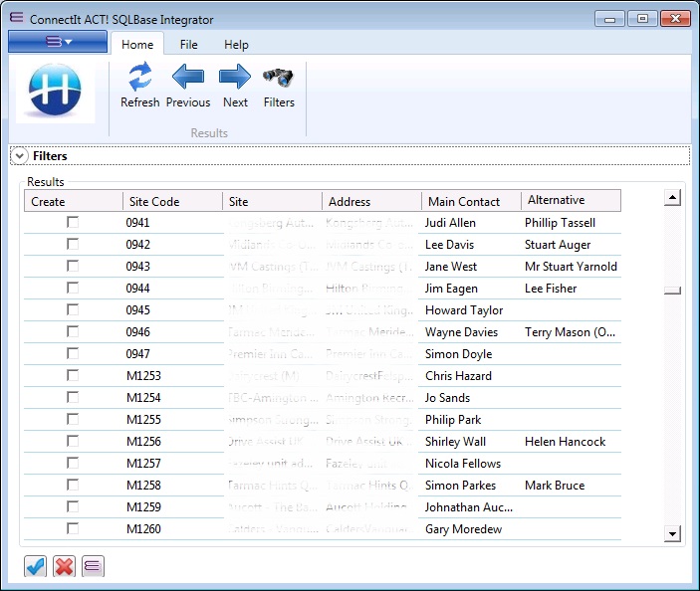Image resolution: width=700 pixels, height=591 pixels.
Task: Click the Refresh results icon
Action: pyautogui.click(x=139, y=78)
